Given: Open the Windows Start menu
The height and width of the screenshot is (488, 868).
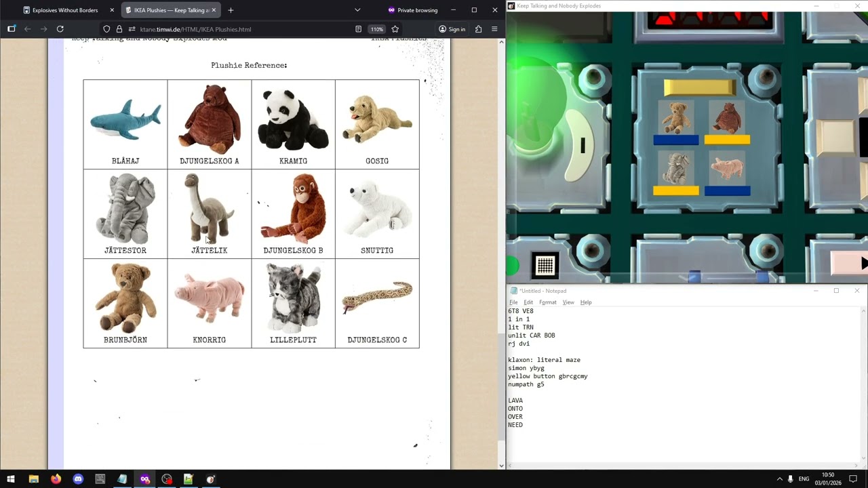Looking at the screenshot, I should click(x=11, y=479).
